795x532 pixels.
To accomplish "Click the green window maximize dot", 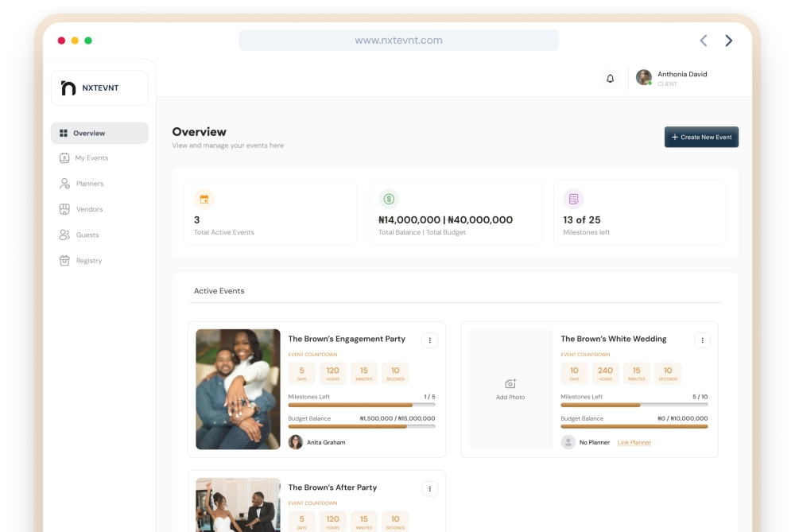I will tap(88, 41).
